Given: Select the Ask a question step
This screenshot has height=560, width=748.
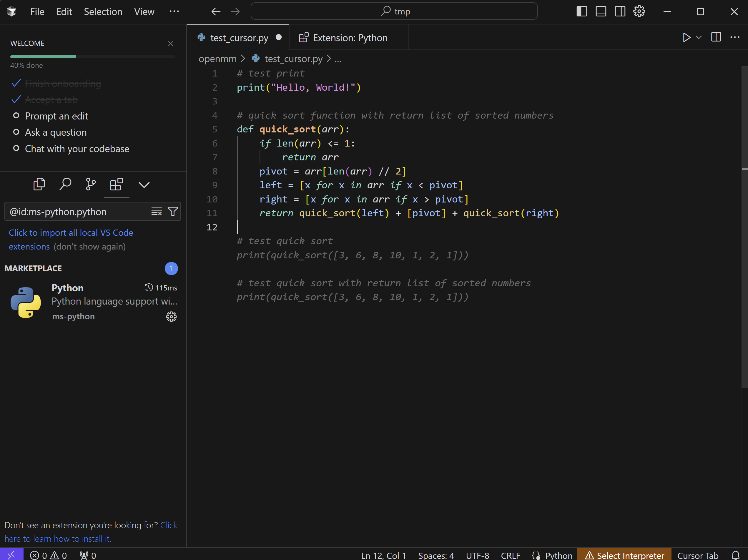Looking at the screenshot, I should click(x=50, y=132).
